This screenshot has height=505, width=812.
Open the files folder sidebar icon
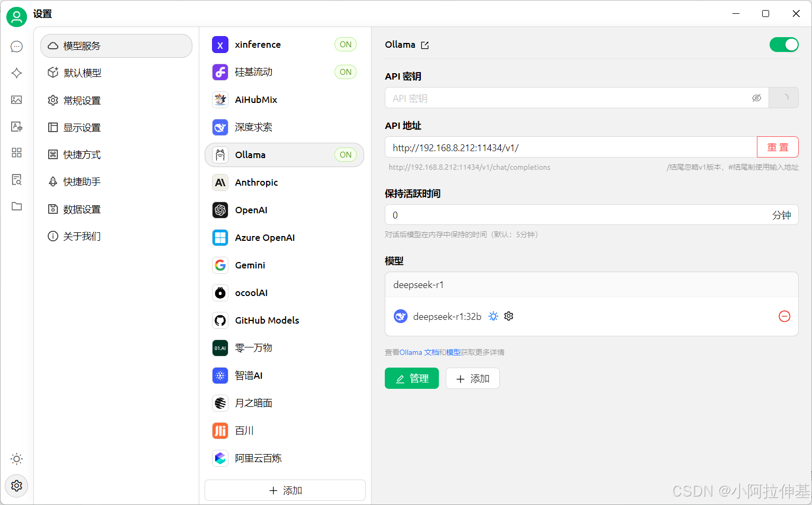[x=16, y=206]
